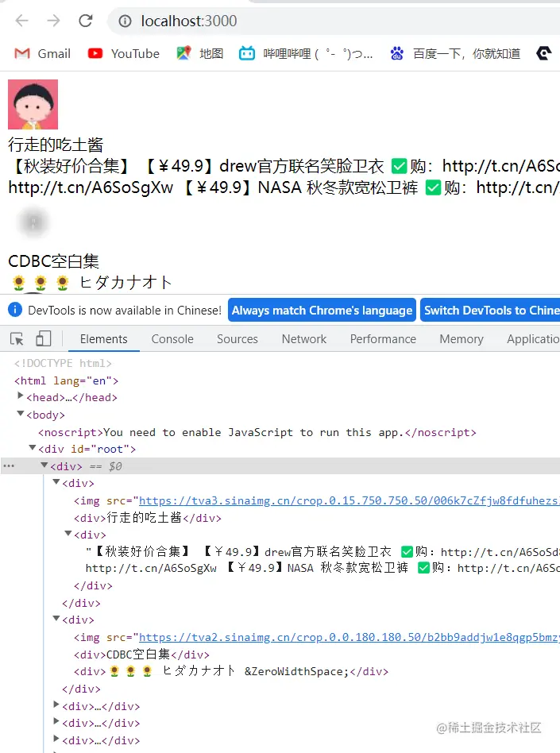The width and height of the screenshot is (560, 753).
Task: Select the html lang="en" line
Action: (66, 380)
